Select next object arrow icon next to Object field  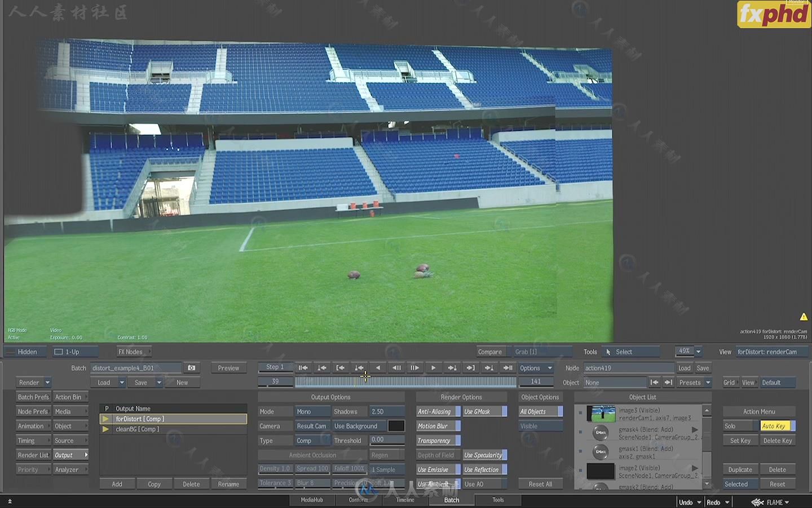tap(668, 383)
